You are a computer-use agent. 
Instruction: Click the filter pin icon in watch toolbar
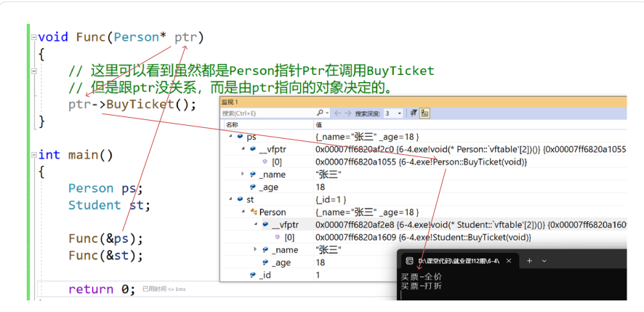pyautogui.click(x=414, y=113)
